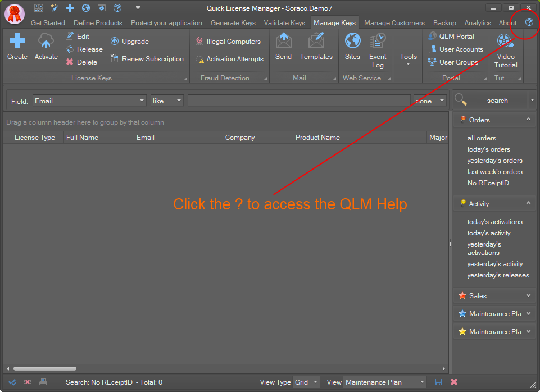The width and height of the screenshot is (540, 392).
Task: Collapse the Orders panel
Action: click(x=528, y=120)
